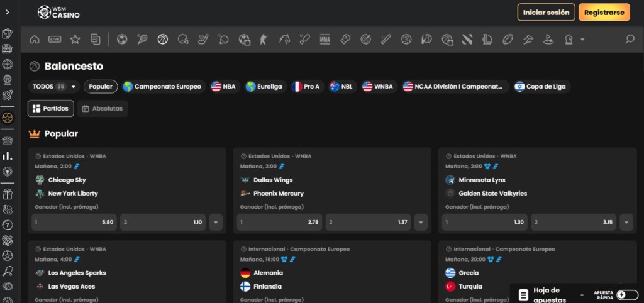Open the LIVE events icon
The image size is (644, 303).
point(55,40)
